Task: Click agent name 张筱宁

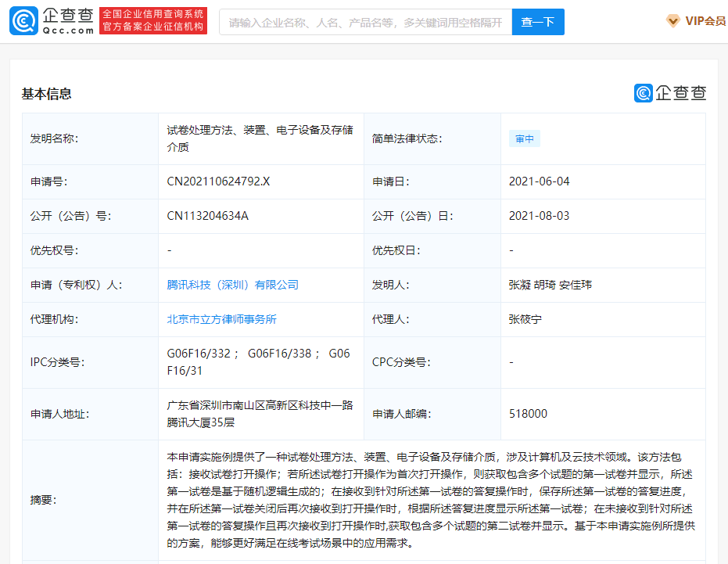Action: 525,319
